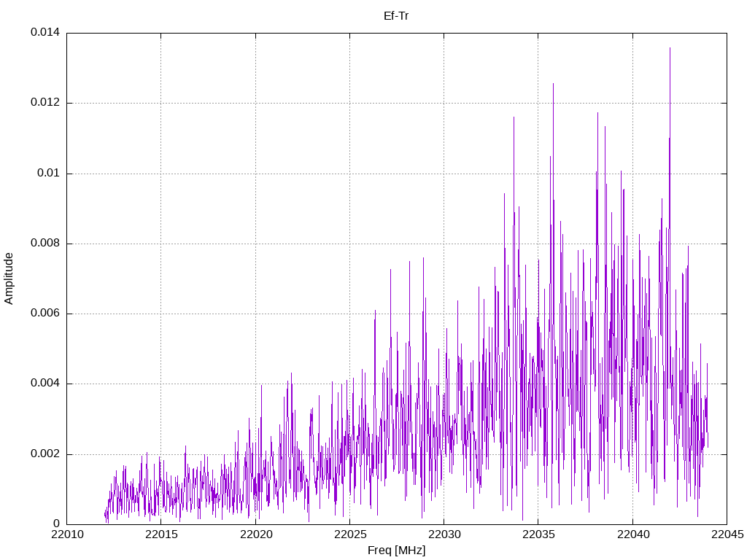The image size is (747, 560).
Task: Click the 22045 x-axis tick label
Action: point(727,534)
